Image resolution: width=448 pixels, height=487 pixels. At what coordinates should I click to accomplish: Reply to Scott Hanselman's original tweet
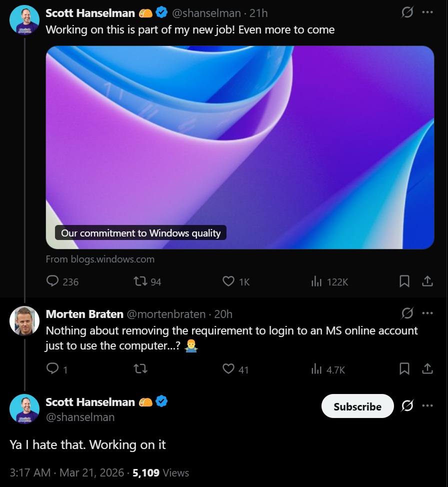click(x=52, y=282)
